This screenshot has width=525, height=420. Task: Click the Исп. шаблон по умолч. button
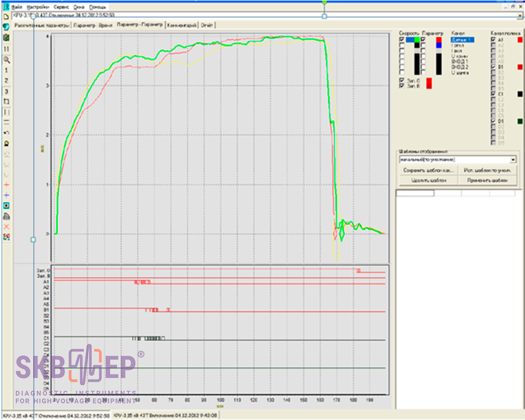point(487,171)
